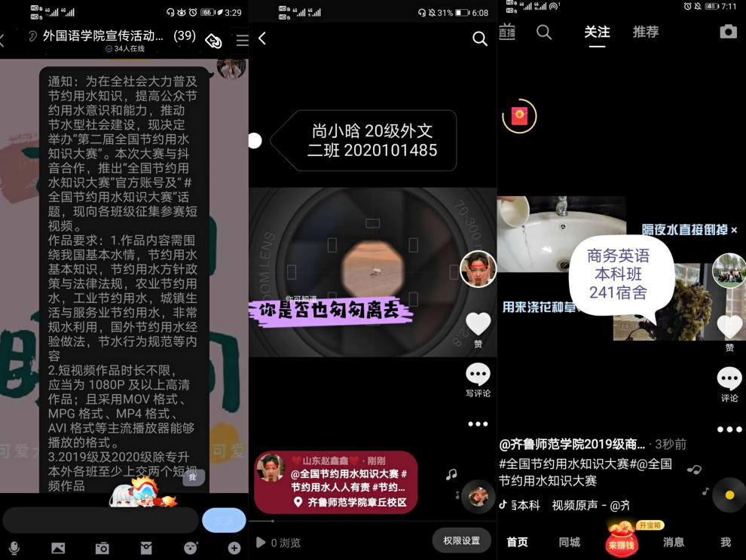Tap the search icon next to 关注 tab

544,32
